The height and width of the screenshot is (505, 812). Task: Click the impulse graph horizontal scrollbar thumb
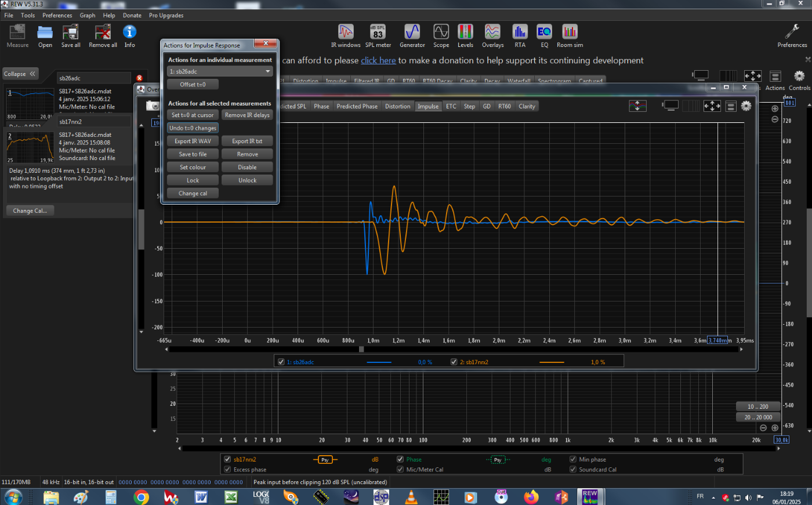tap(361, 349)
